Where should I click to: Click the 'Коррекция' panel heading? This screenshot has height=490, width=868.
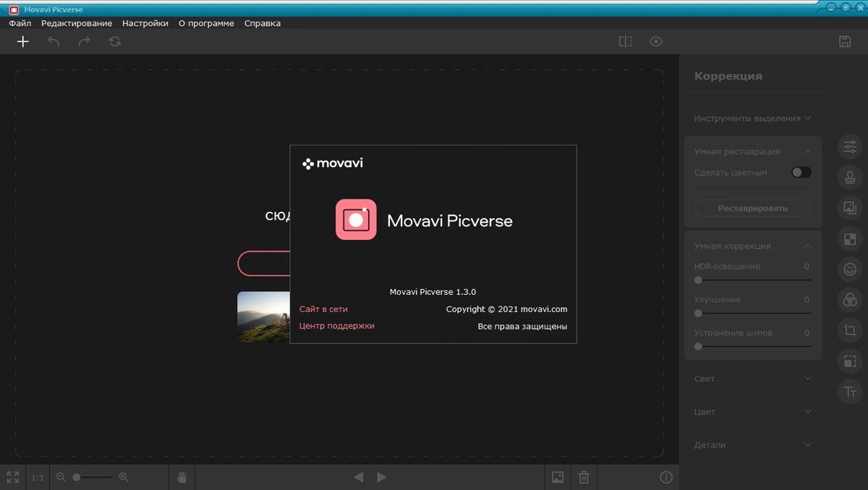tap(728, 76)
